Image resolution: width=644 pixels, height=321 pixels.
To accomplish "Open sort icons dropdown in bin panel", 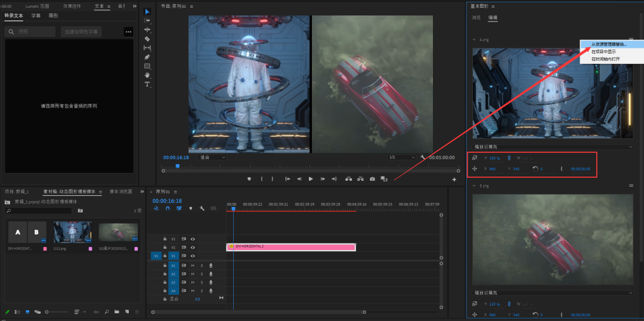I will (x=79, y=312).
